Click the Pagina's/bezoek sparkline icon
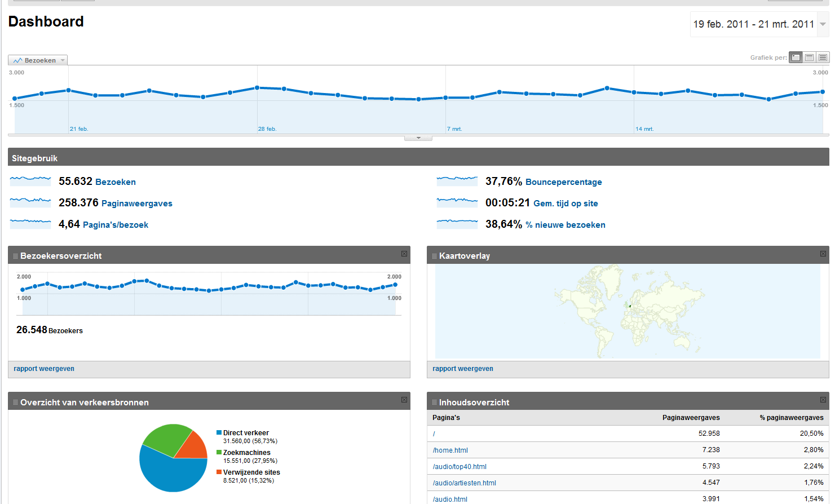This screenshot has width=835, height=504. [x=30, y=224]
